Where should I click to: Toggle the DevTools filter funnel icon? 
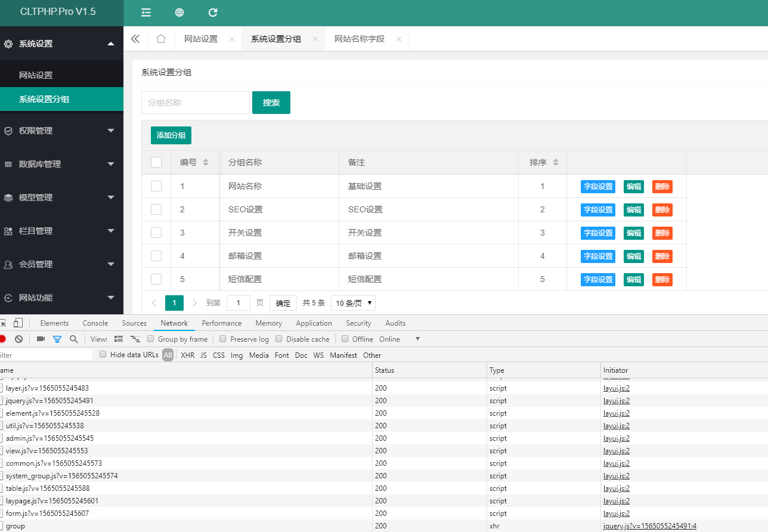(x=57, y=339)
